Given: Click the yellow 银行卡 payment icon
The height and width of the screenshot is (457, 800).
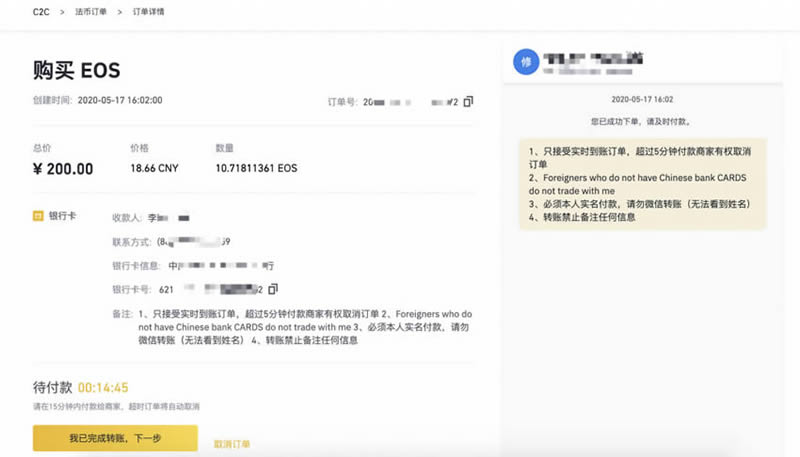Looking at the screenshot, I should [38, 216].
